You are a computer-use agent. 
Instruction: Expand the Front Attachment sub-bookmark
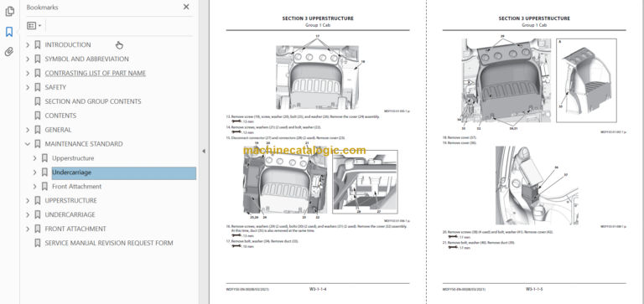coord(35,187)
